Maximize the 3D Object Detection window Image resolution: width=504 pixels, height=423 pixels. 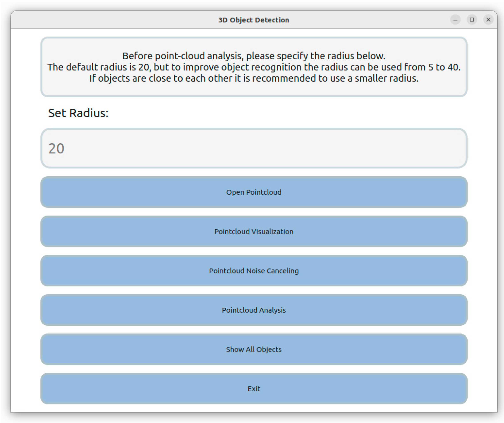click(472, 20)
